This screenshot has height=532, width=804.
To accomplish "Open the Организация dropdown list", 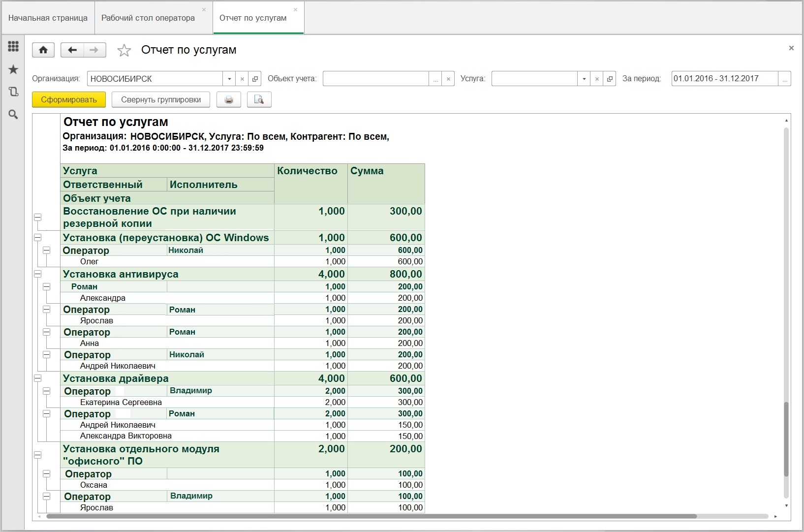I will click(229, 79).
